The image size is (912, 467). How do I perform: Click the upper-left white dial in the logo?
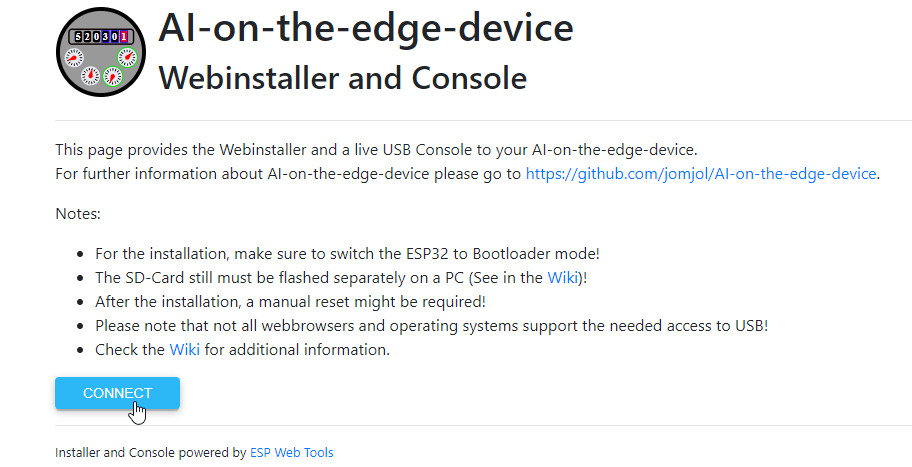tap(74, 57)
